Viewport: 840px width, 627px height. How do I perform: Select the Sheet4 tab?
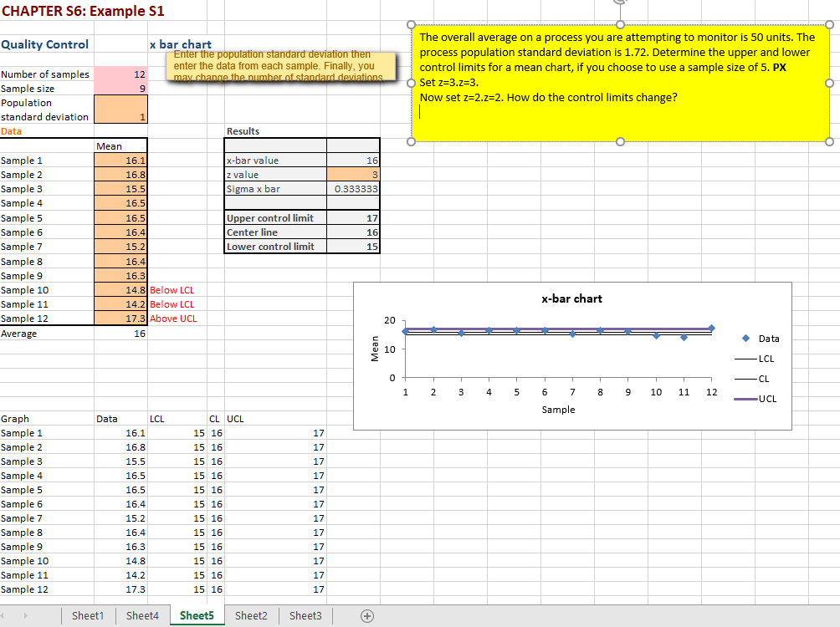coord(142,615)
